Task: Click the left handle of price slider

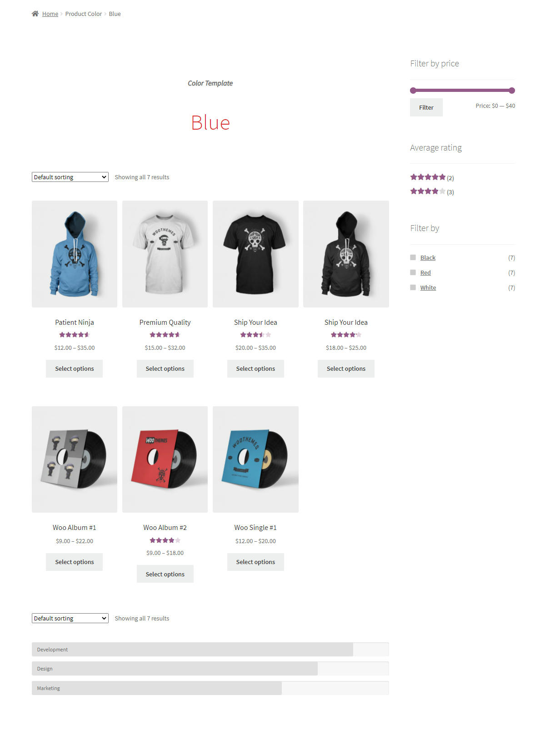Action: (x=413, y=91)
